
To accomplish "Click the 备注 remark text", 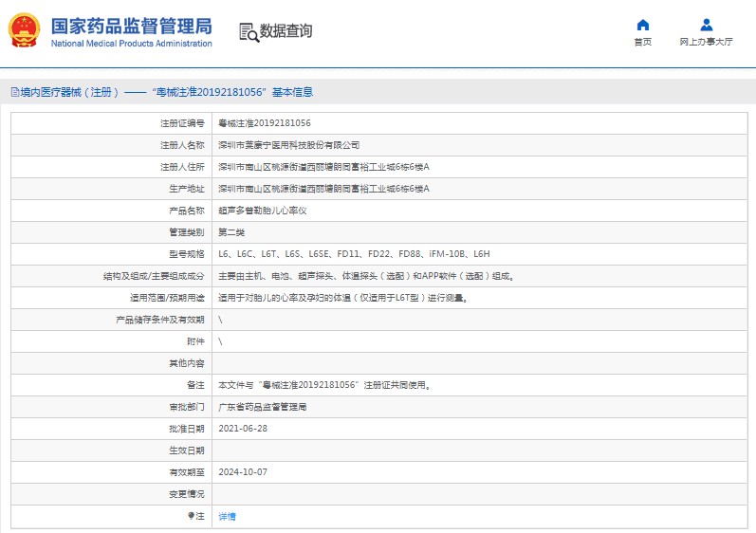I will 324,385.
